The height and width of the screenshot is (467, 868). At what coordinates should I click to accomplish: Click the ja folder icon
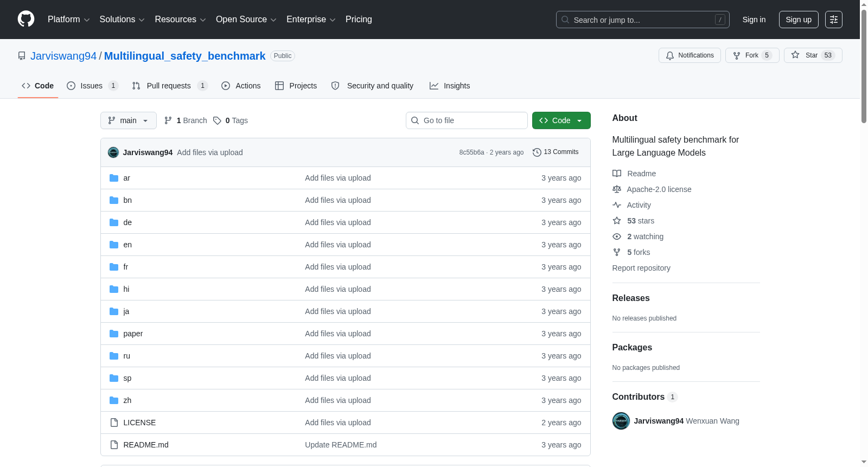tap(114, 311)
